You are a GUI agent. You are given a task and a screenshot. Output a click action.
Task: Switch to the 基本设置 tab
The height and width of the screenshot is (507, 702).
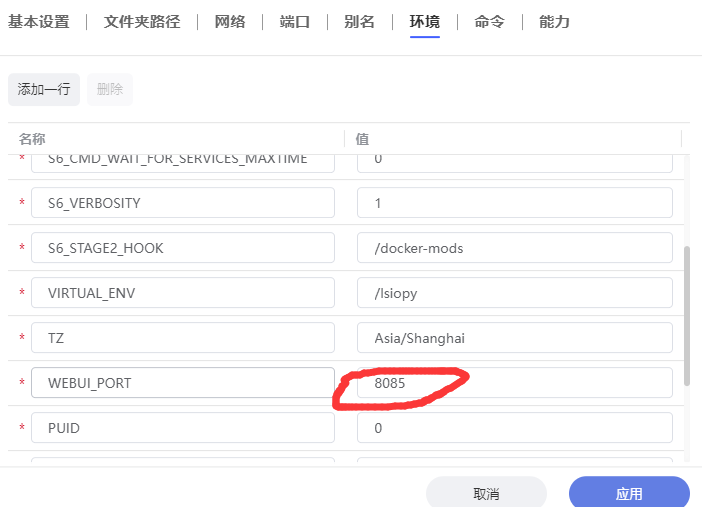coord(39,22)
